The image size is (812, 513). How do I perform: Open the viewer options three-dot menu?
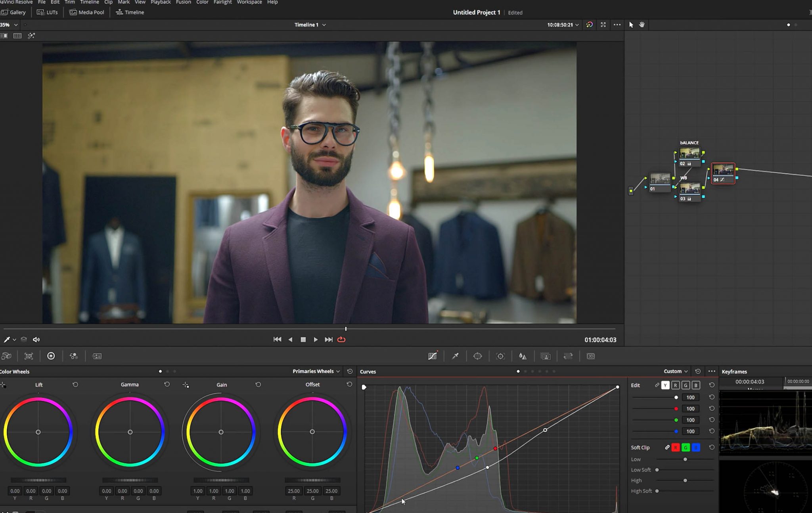617,25
